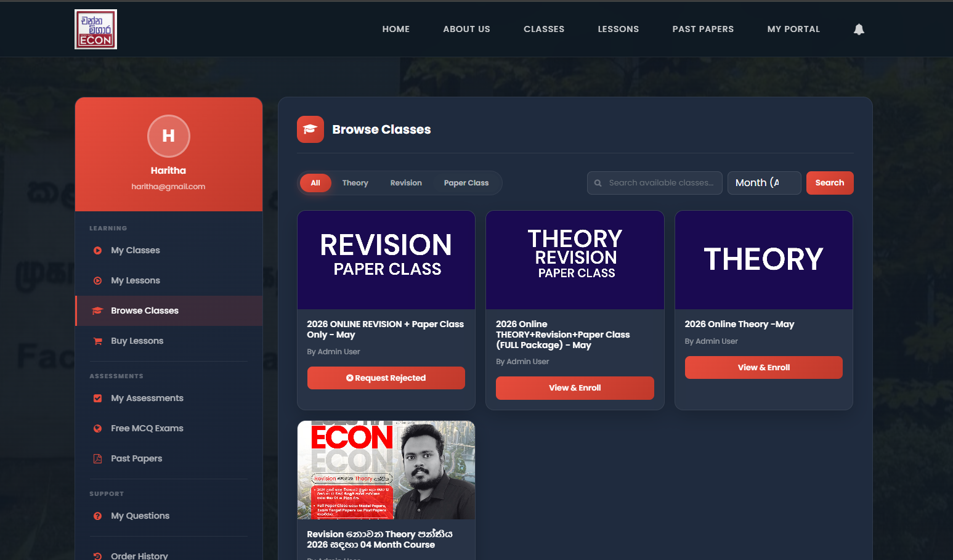
Task: View & Enroll in the FULL Package class
Action: pos(575,388)
